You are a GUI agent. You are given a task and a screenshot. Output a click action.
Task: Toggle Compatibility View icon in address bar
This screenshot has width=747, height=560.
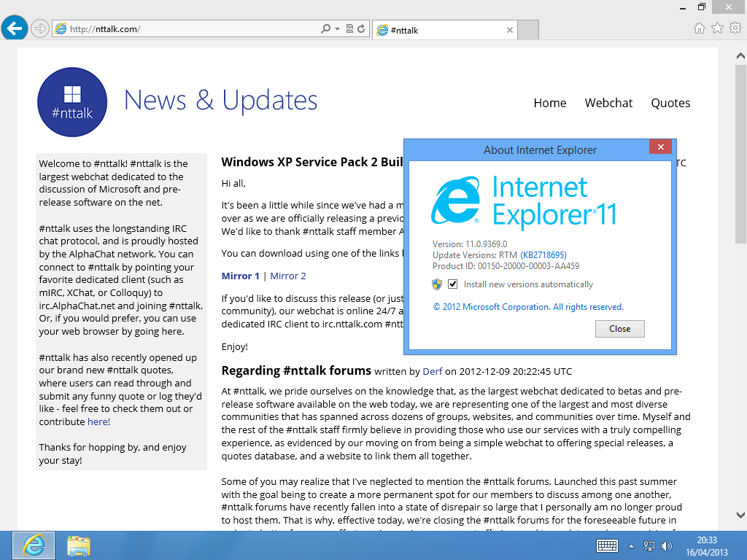(x=349, y=29)
